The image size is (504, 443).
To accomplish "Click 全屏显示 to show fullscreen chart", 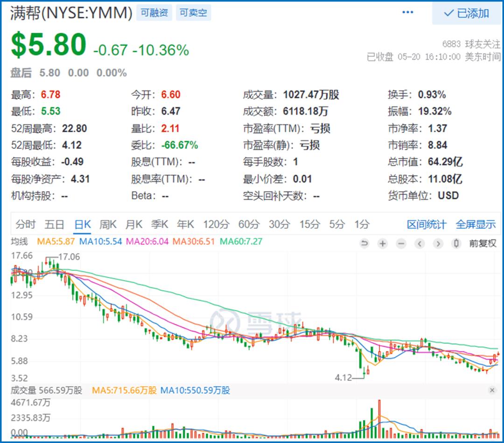I will pos(476,225).
